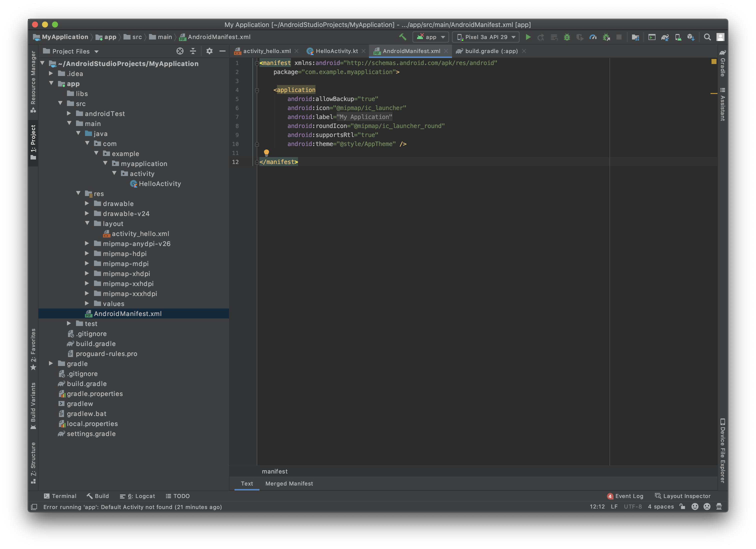The height and width of the screenshot is (549, 756).
Task: Open AVD Manager phone icon in toolbar
Action: point(678,37)
